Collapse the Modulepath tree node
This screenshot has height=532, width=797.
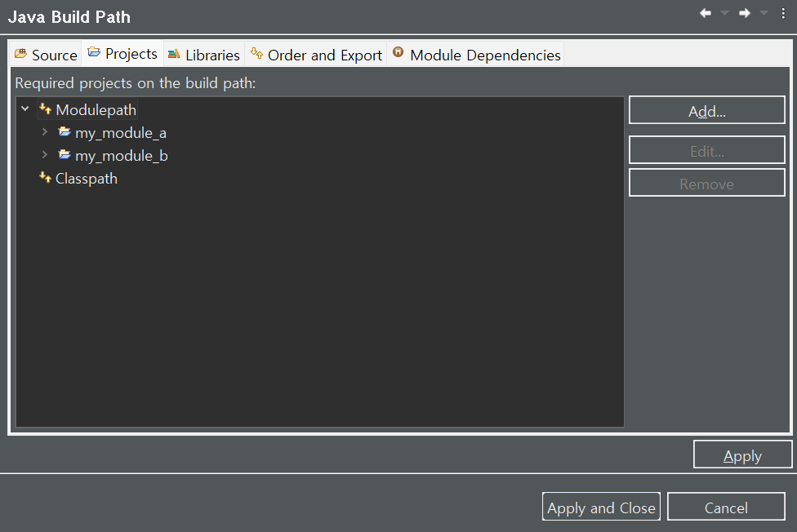click(x=24, y=109)
